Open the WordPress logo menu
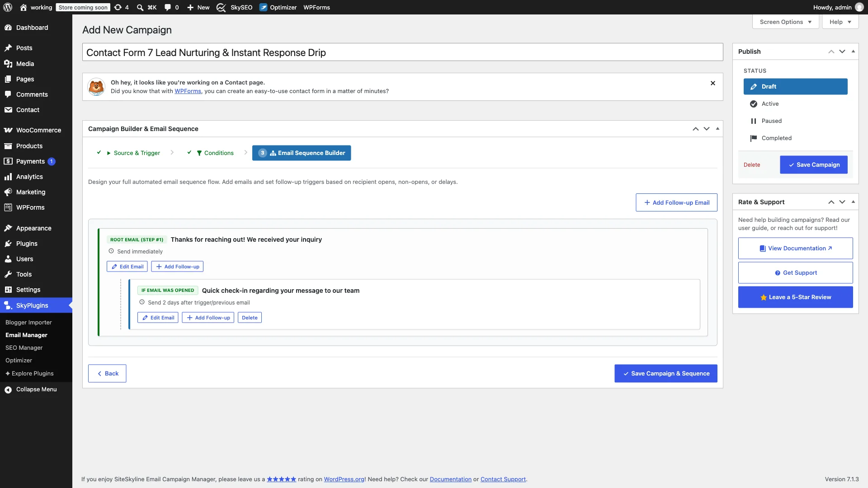The width and height of the screenshot is (868, 488). coord(8,7)
